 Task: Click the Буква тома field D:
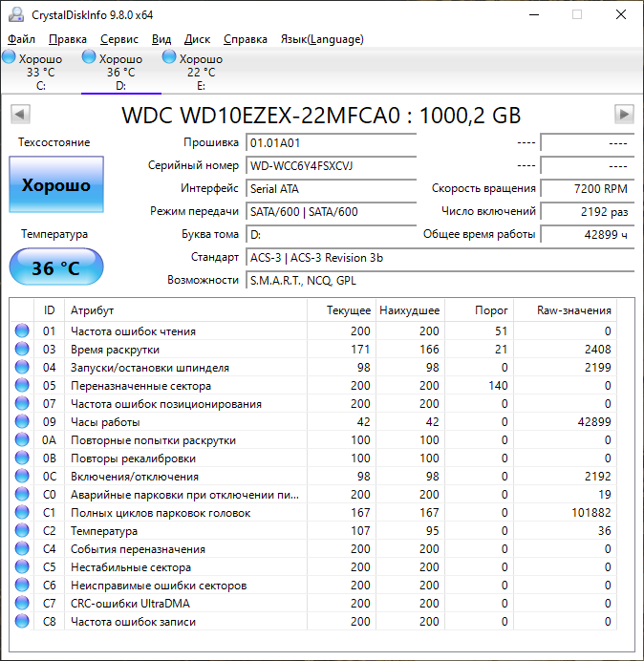point(331,234)
